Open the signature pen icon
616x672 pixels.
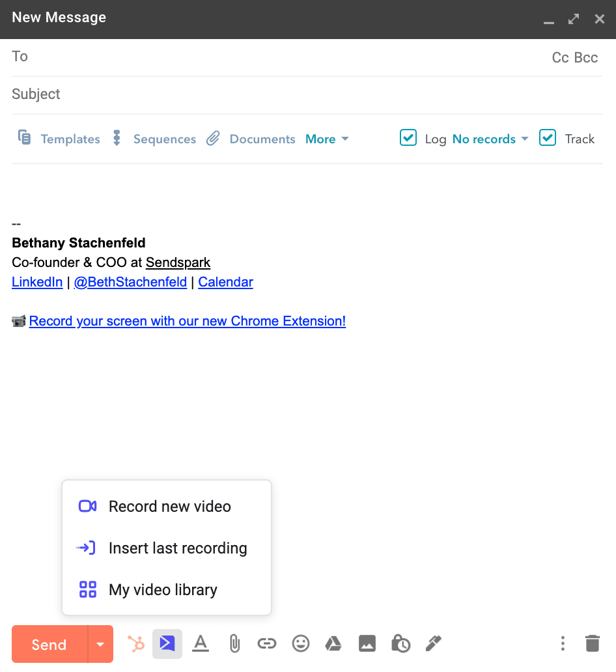coord(434,643)
